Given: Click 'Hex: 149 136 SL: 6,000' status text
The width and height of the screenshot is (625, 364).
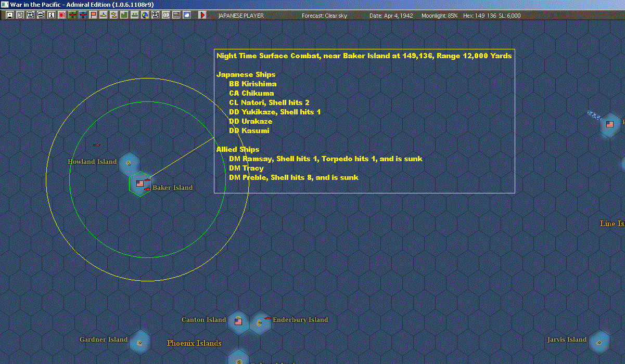Looking at the screenshot, I should [492, 16].
